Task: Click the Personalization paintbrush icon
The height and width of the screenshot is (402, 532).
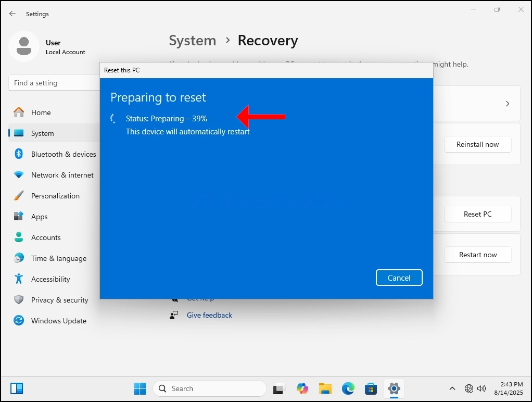Action: point(19,196)
